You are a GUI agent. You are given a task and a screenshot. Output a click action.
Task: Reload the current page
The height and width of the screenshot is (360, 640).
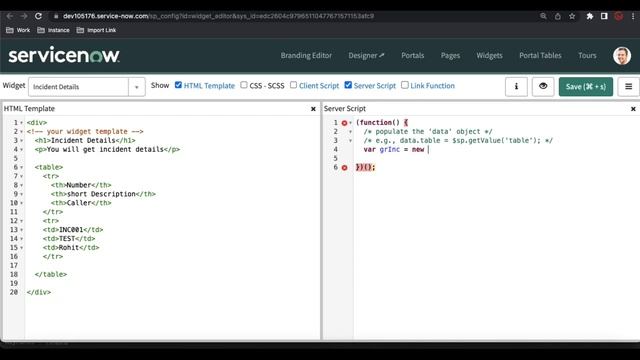pyautogui.click(x=38, y=16)
